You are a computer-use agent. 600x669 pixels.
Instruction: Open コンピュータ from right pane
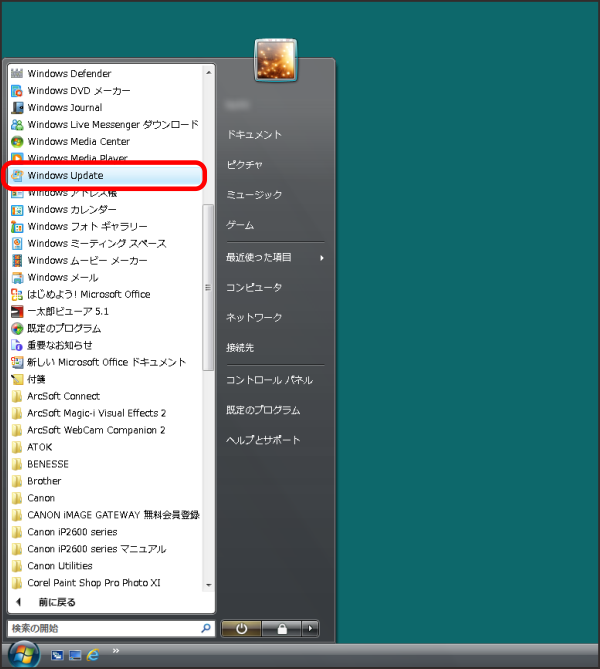(x=254, y=288)
